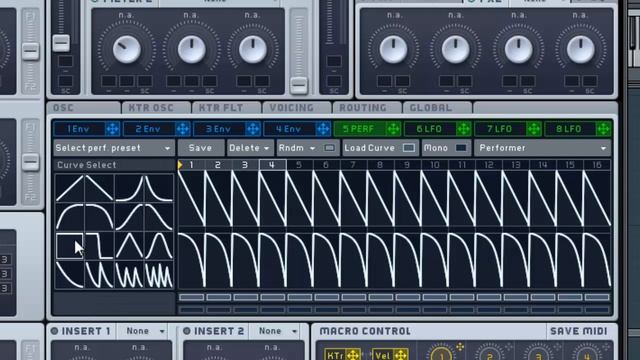Open the Performer mode dropdown
Image resolution: width=640 pixels, height=360 pixels.
[x=542, y=148]
